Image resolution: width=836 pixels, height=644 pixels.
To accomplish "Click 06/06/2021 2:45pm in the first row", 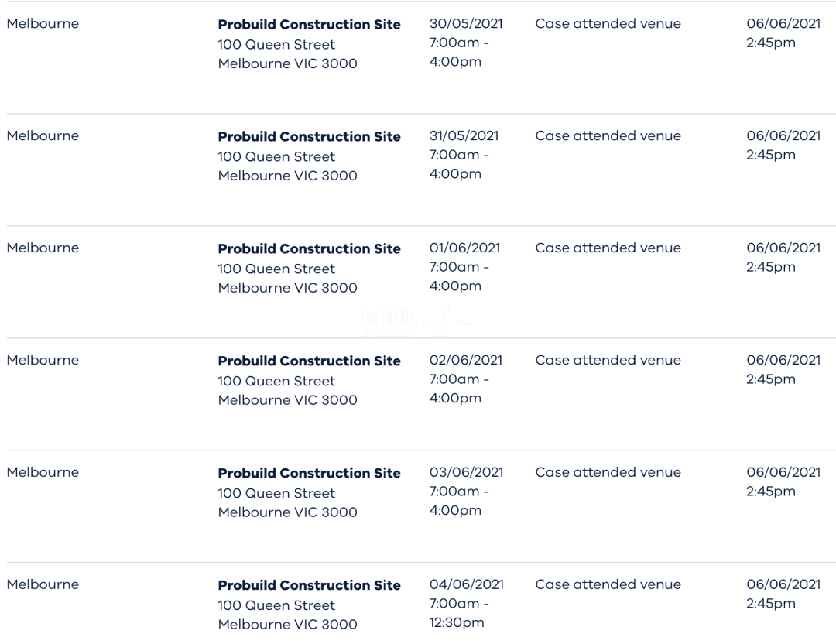I will (783, 33).
